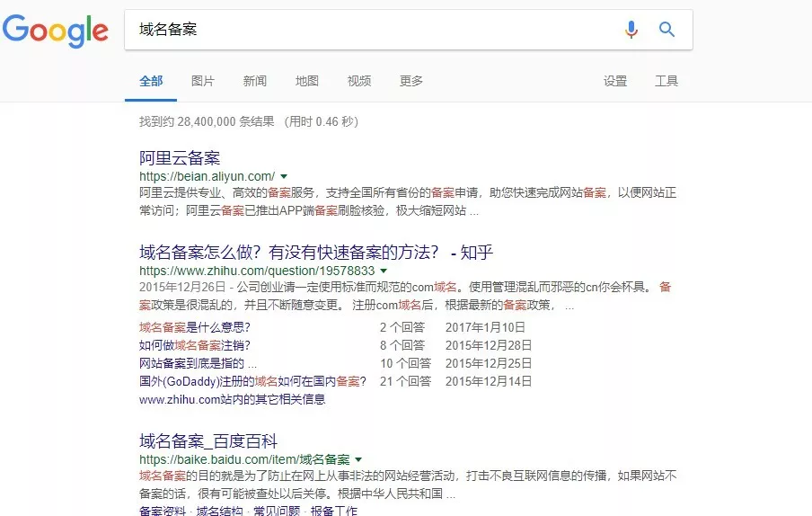The height and width of the screenshot is (516, 812).
Task: Open the 工具 search tools
Action: click(666, 81)
